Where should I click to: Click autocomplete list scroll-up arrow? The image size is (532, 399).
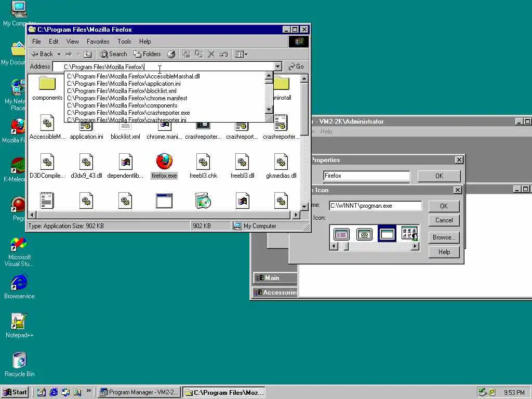click(269, 75)
